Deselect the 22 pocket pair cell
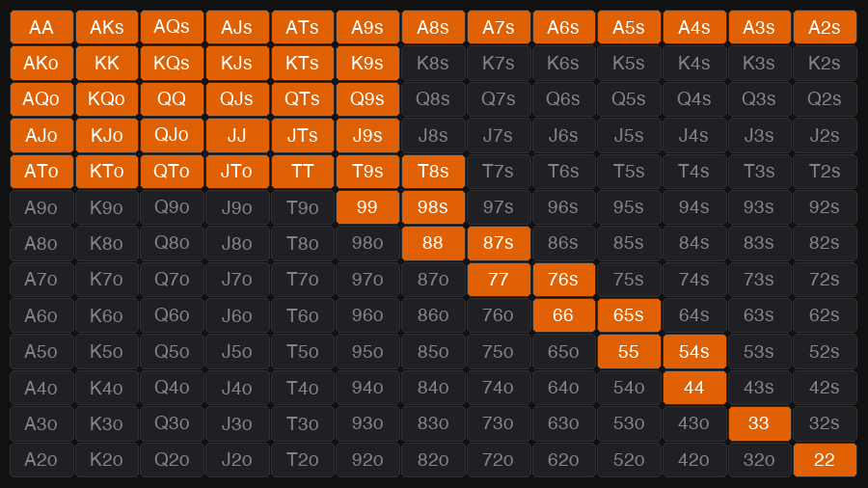 click(x=825, y=460)
